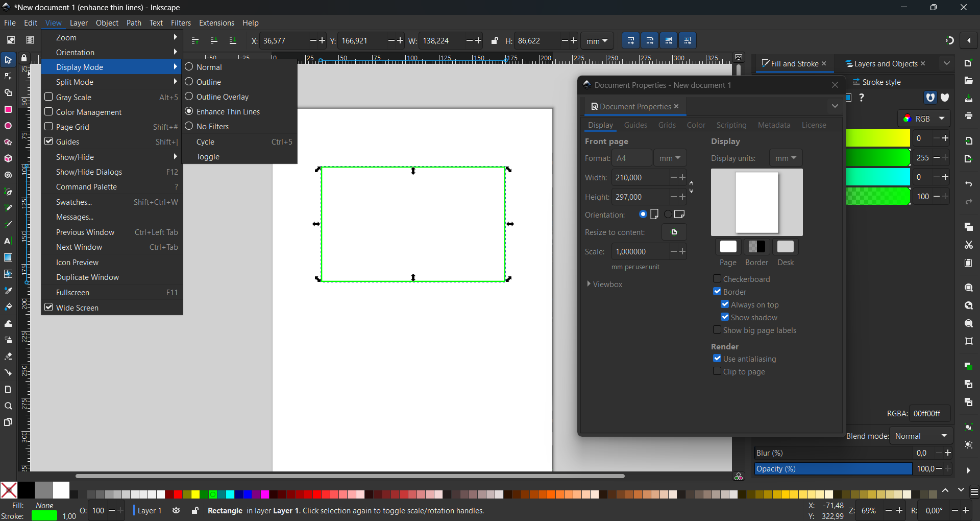The image size is (980, 521).
Task: Open the Layer 1 selector in status bar
Action: point(149,511)
